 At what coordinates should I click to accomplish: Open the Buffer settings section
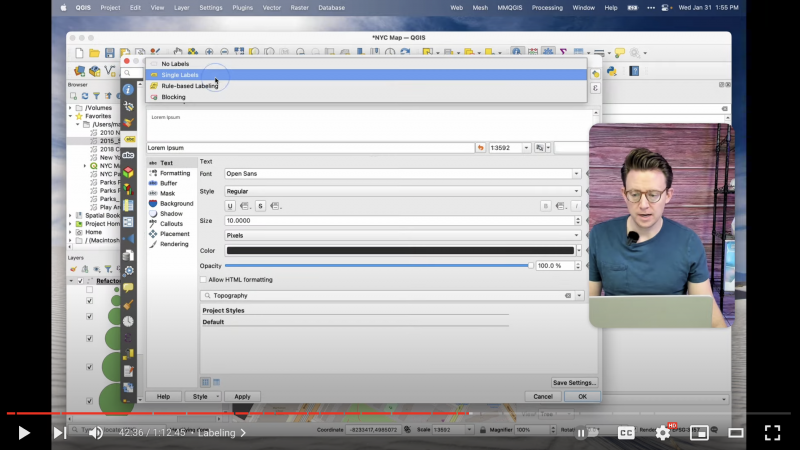[168, 183]
